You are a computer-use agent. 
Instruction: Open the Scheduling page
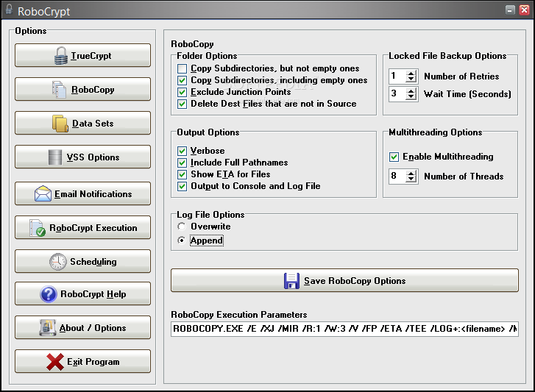tap(82, 261)
